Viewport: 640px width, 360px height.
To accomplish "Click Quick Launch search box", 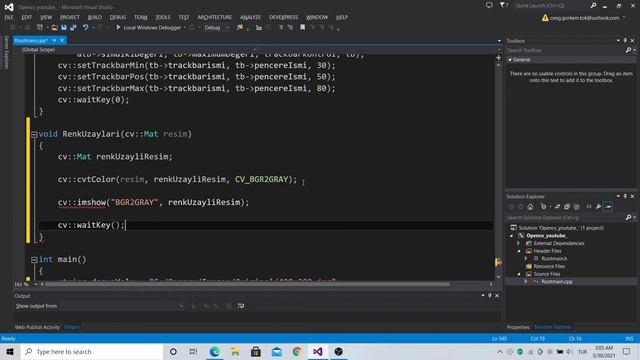I will point(552,6).
